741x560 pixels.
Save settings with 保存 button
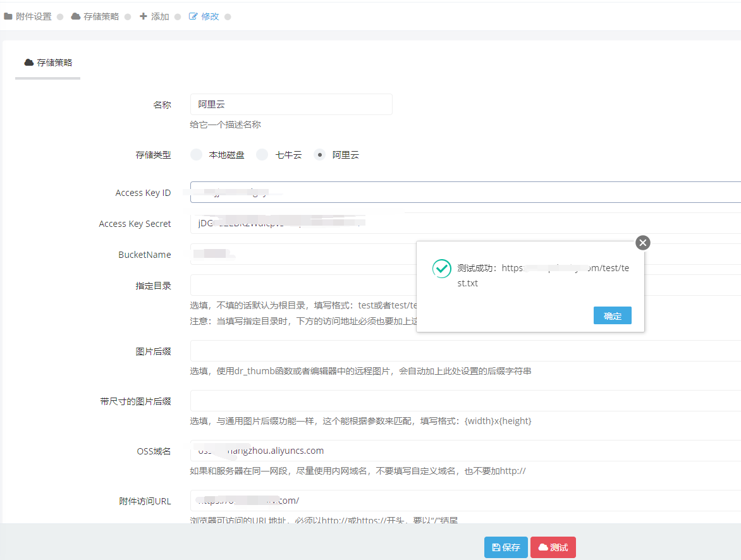(x=506, y=547)
